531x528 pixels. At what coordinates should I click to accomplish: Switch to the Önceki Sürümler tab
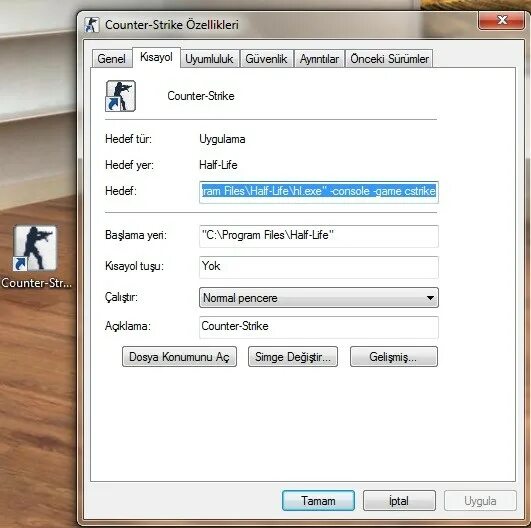[389, 59]
